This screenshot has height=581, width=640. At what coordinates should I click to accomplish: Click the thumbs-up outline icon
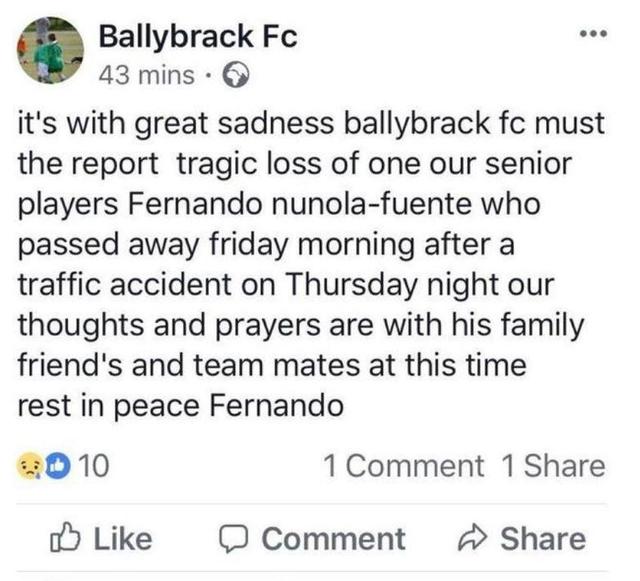click(64, 537)
